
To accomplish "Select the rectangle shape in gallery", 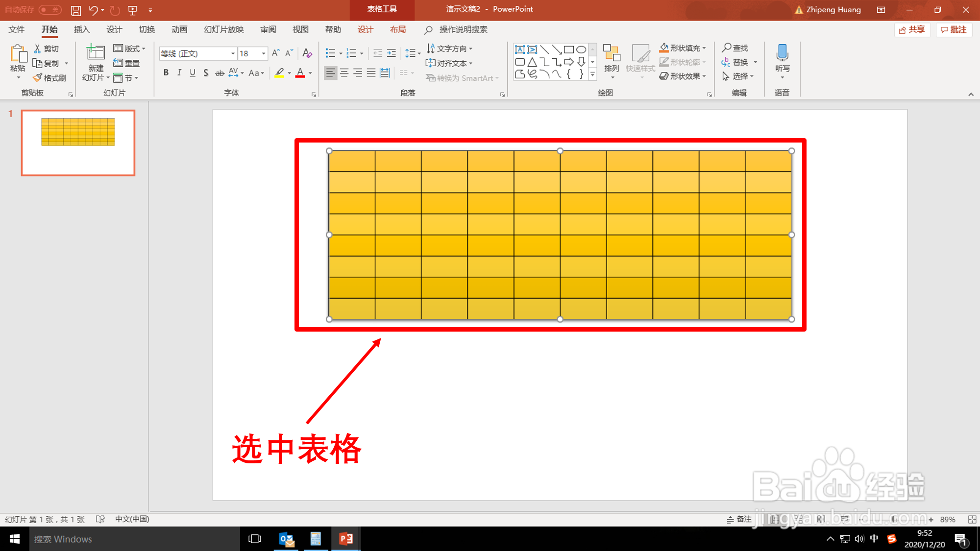I will click(x=569, y=49).
